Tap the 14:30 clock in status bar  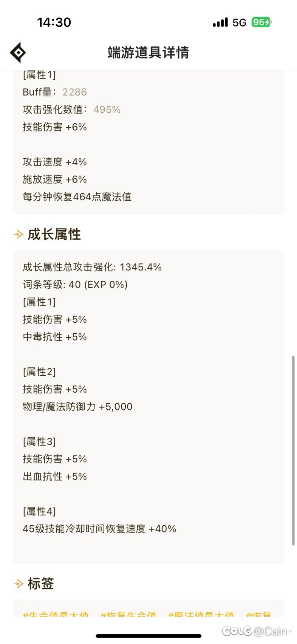[54, 22]
